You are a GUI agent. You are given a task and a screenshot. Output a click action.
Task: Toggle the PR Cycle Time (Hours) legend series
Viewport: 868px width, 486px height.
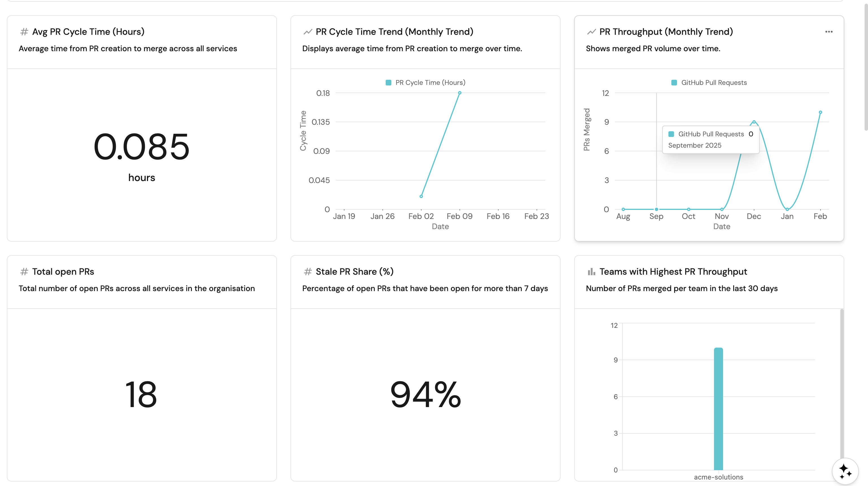[x=426, y=83]
